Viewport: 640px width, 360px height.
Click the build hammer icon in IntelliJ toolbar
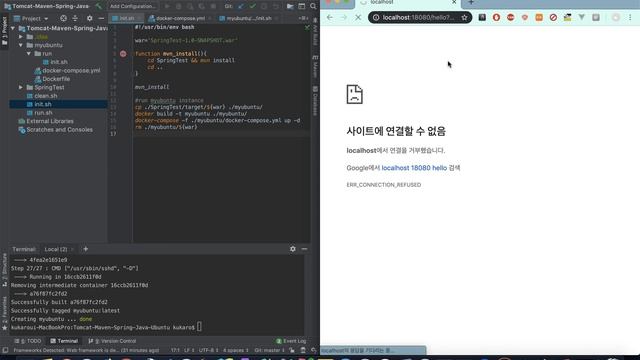pyautogui.click(x=99, y=6)
